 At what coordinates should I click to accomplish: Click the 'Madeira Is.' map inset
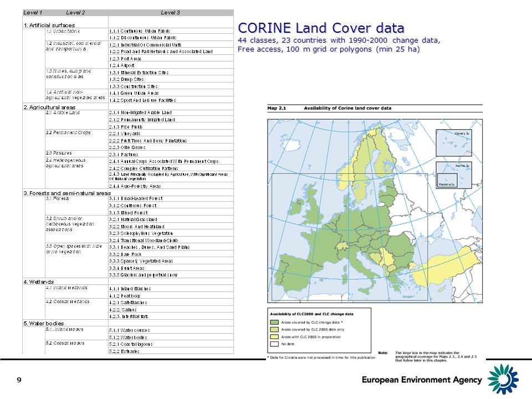click(x=447, y=181)
